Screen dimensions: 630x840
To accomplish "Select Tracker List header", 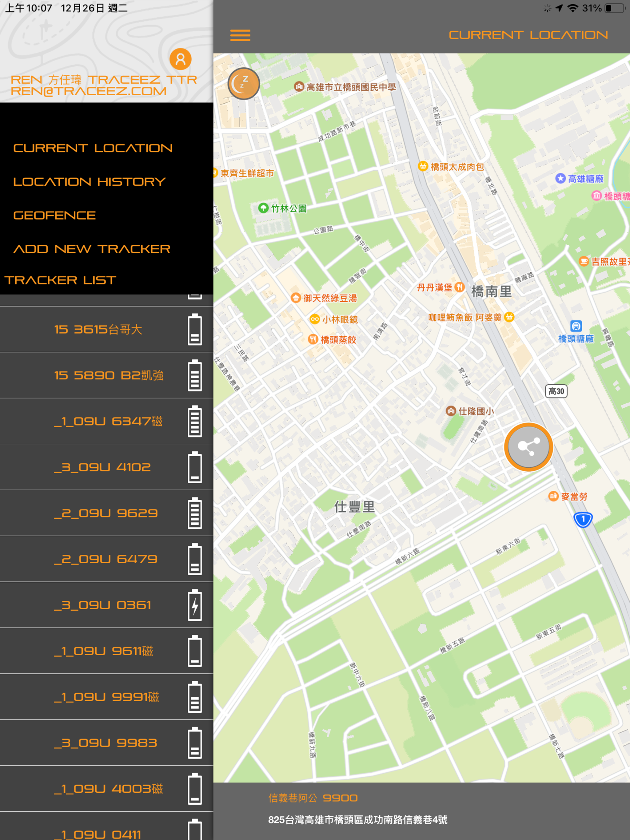I will [x=60, y=280].
